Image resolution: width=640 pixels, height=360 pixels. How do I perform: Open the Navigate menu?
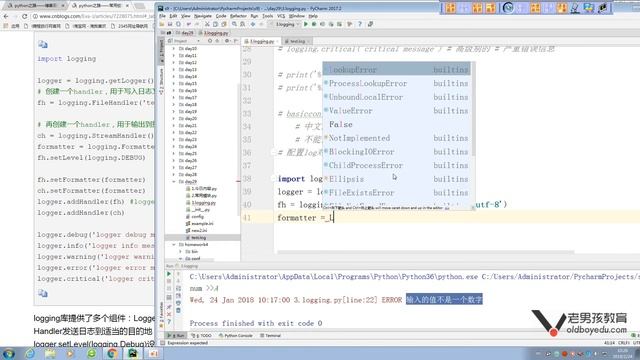coord(203,16)
